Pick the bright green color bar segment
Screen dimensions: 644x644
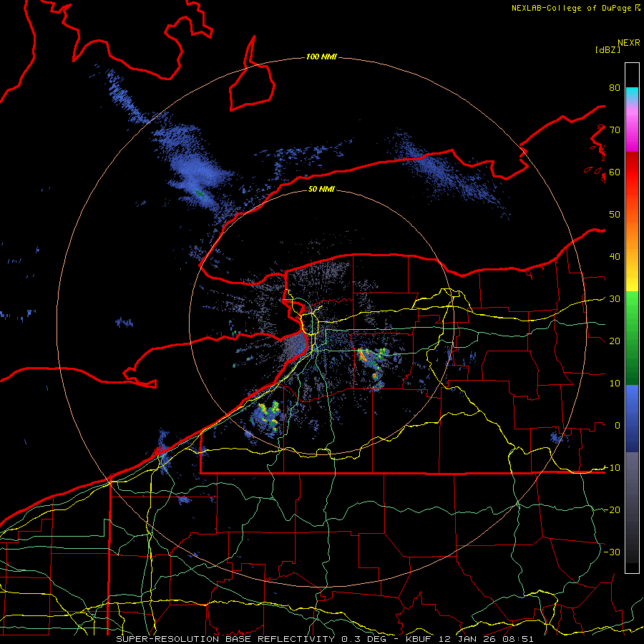632,306
